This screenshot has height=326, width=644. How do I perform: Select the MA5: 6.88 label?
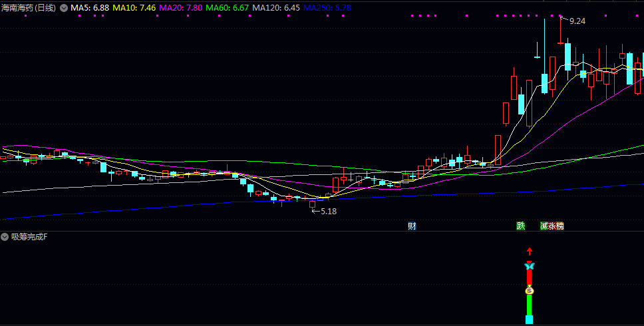[90, 8]
